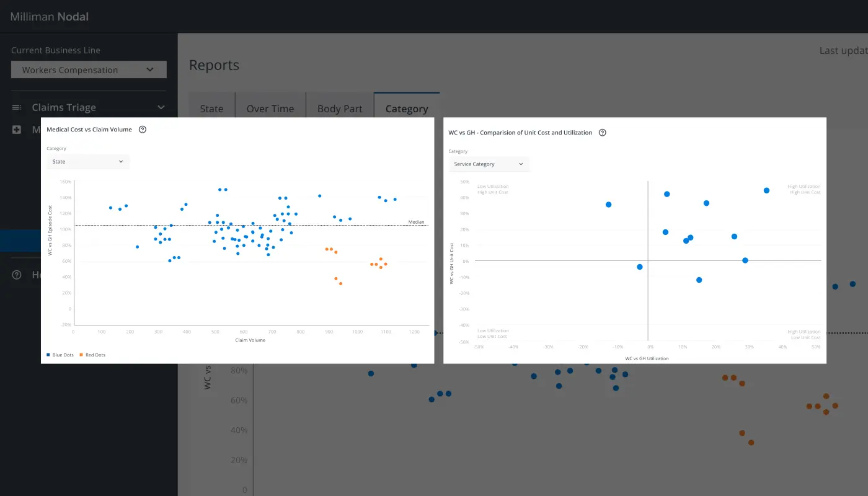Viewport: 868px width, 496px height.
Task: Click the Claims Triage sidebar label
Action: pyautogui.click(x=64, y=108)
